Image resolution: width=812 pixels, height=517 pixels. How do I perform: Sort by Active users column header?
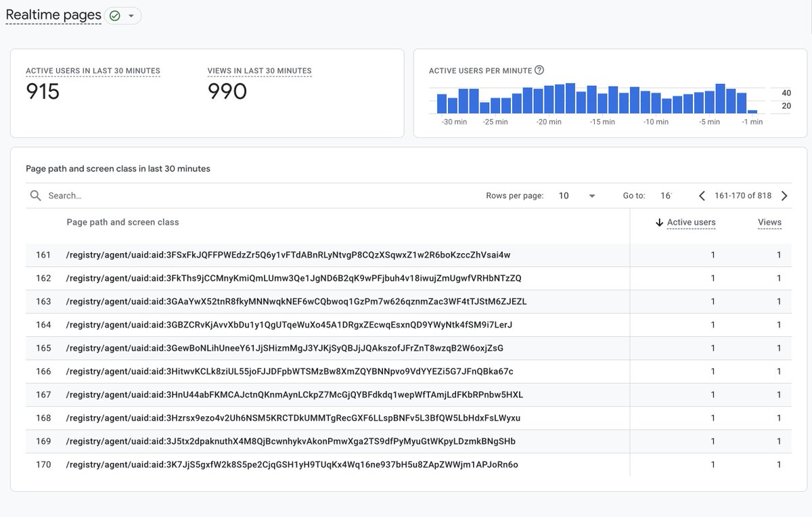click(691, 222)
